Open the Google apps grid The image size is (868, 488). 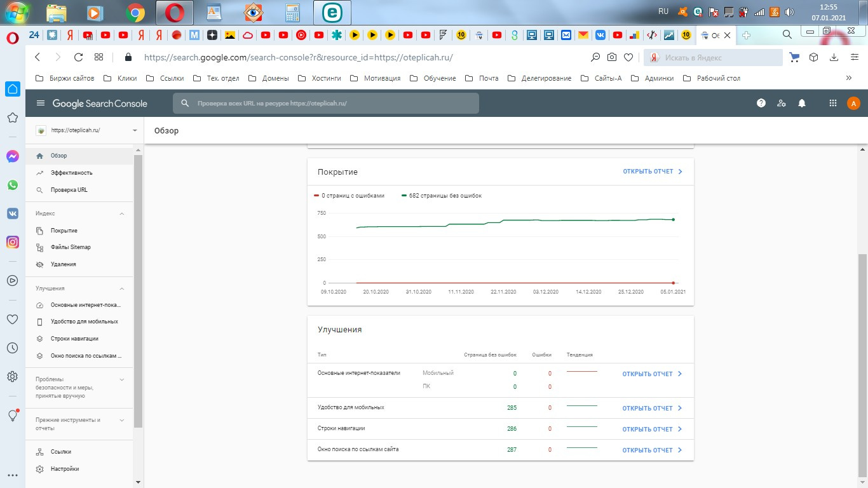coord(833,104)
